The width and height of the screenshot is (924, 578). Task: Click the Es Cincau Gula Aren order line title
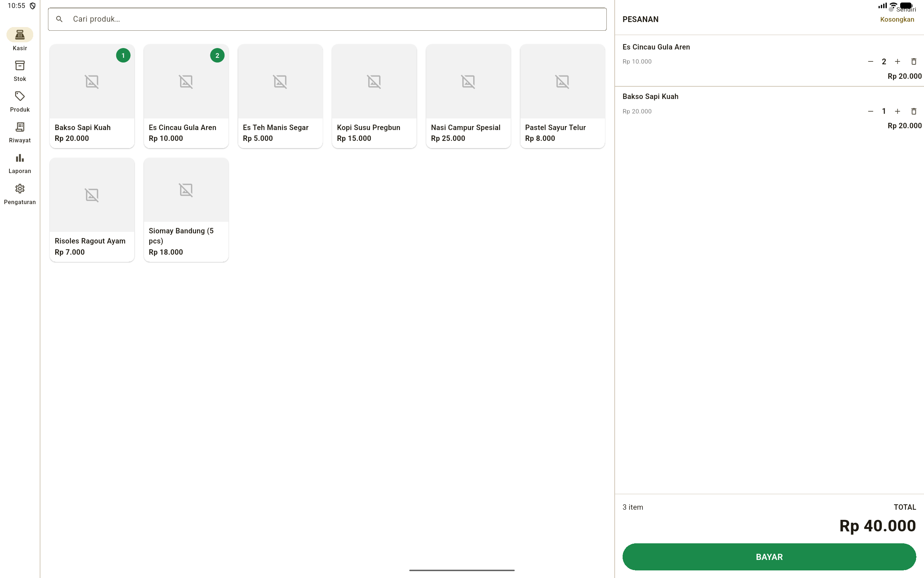click(656, 47)
